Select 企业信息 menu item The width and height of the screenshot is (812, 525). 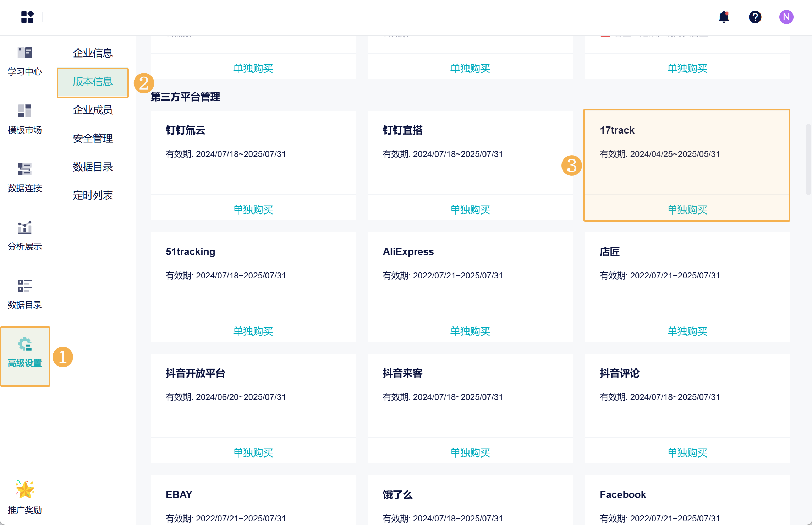[93, 53]
